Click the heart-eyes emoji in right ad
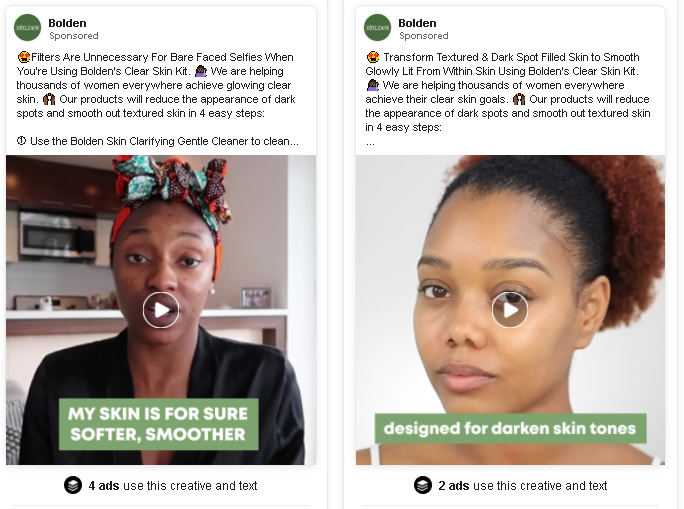Viewport: 684px width, 509px height. pos(373,57)
